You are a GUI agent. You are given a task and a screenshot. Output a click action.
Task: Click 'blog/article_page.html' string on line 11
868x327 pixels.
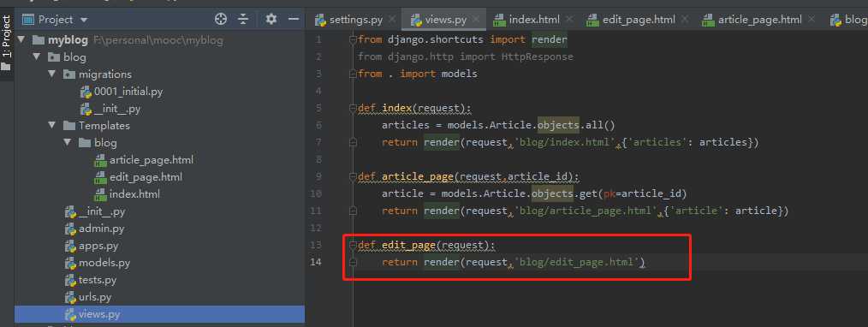[586, 211]
